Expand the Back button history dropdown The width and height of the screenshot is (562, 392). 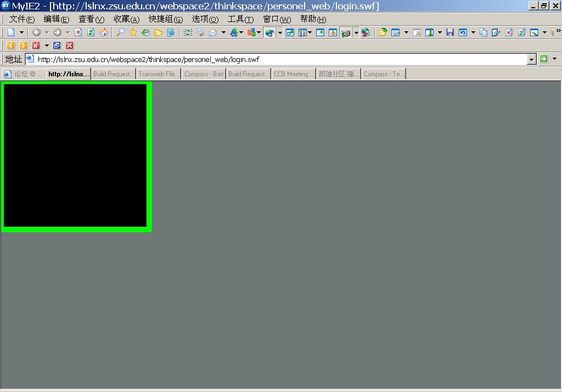click(x=47, y=32)
